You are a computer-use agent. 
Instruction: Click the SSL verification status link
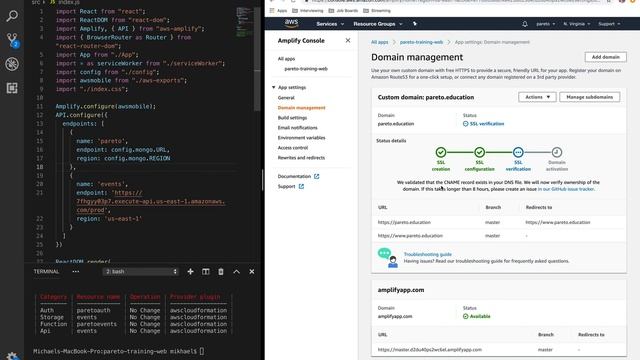coord(484,124)
